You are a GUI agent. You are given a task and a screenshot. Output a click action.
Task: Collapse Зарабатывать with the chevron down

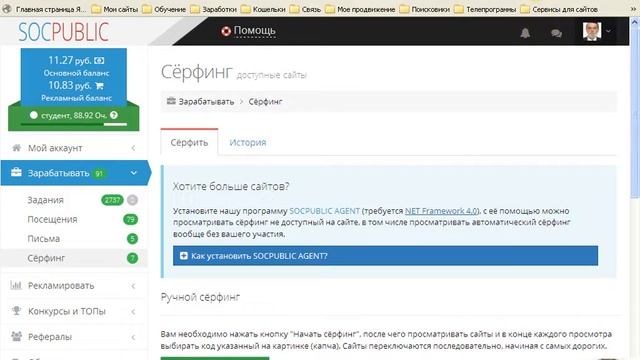click(x=133, y=173)
